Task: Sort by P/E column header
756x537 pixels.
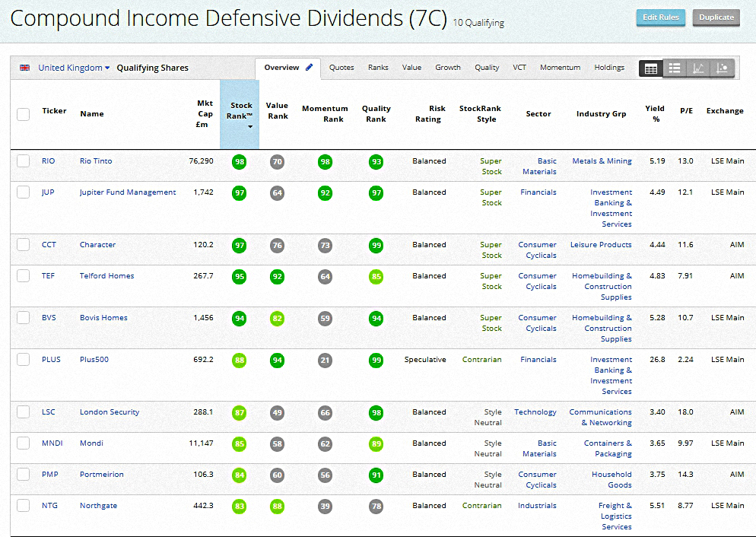Action: tap(686, 111)
